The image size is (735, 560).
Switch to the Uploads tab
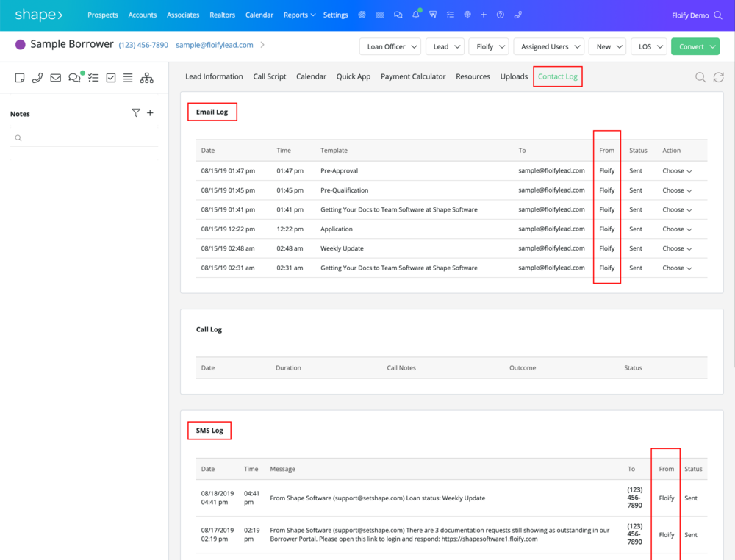[x=514, y=76]
